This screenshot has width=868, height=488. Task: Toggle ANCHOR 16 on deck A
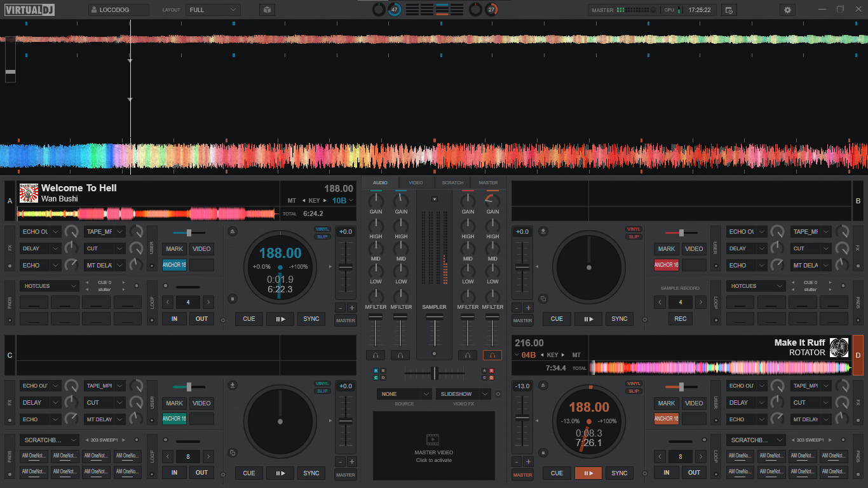(x=174, y=265)
